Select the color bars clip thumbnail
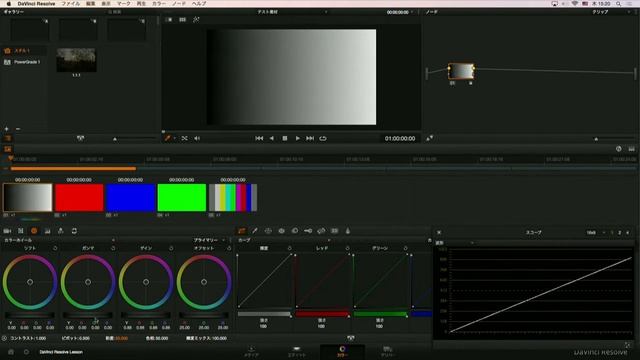 point(233,198)
